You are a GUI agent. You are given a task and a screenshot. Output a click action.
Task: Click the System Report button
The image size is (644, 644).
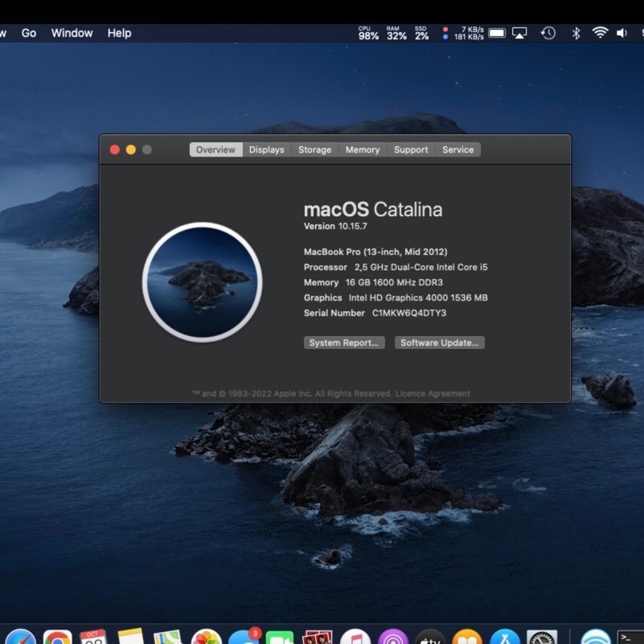[344, 343]
